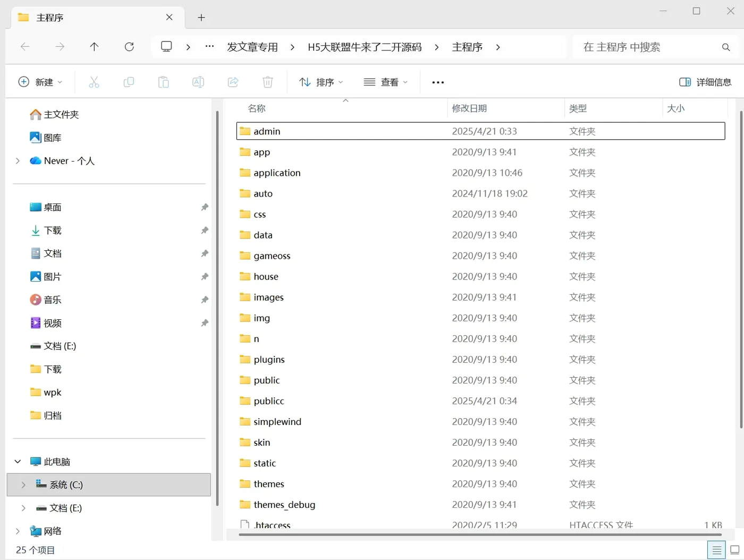
Task: Open the 排序 sort dropdown
Action: (x=322, y=82)
